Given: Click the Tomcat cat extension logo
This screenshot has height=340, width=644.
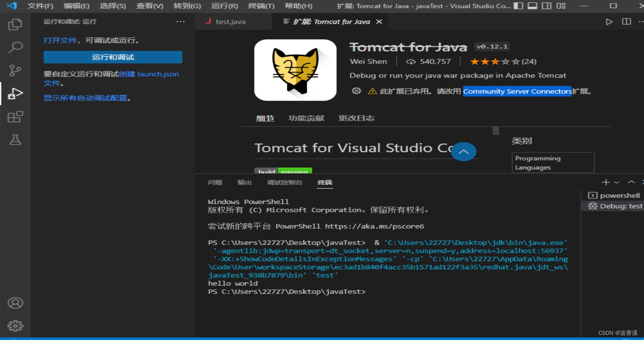Looking at the screenshot, I should point(295,70).
